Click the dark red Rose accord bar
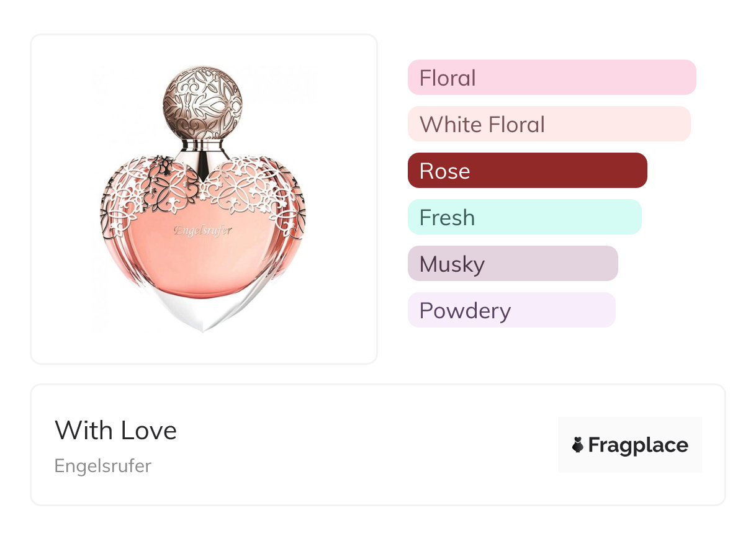Image resolution: width=756 pixels, height=536 pixels. pos(527,171)
